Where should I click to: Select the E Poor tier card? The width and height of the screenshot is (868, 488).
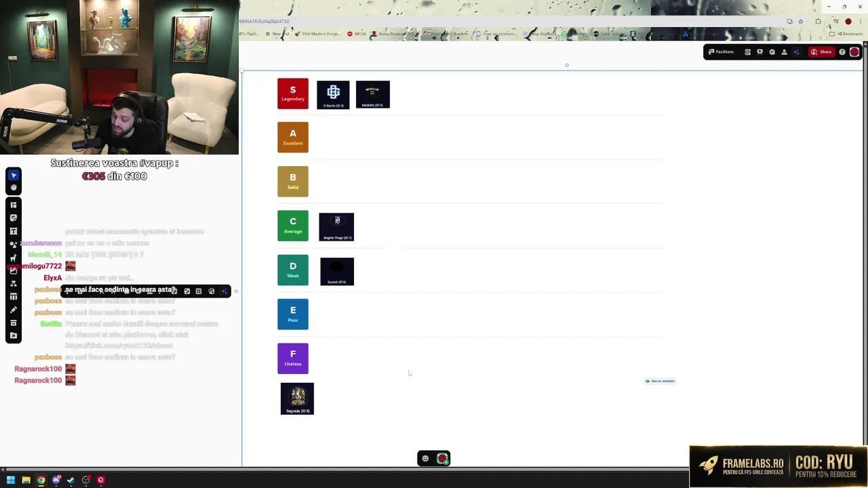[293, 314]
